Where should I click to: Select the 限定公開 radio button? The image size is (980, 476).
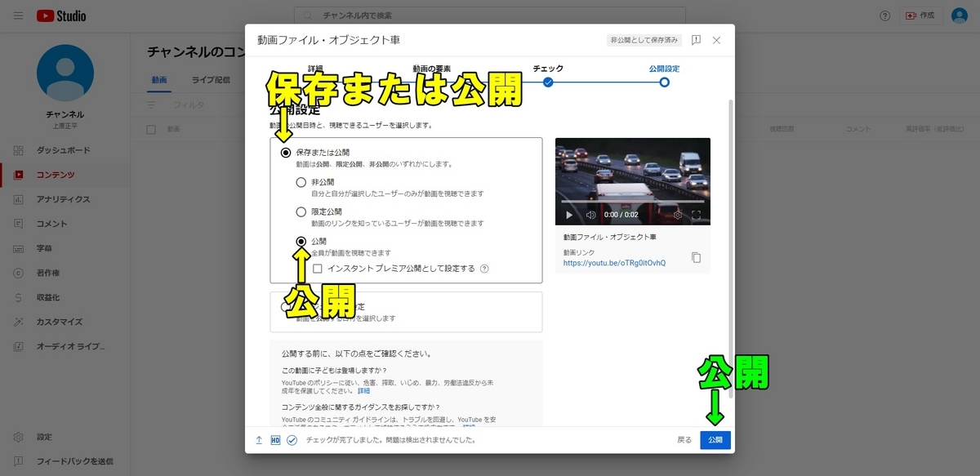[x=301, y=211]
